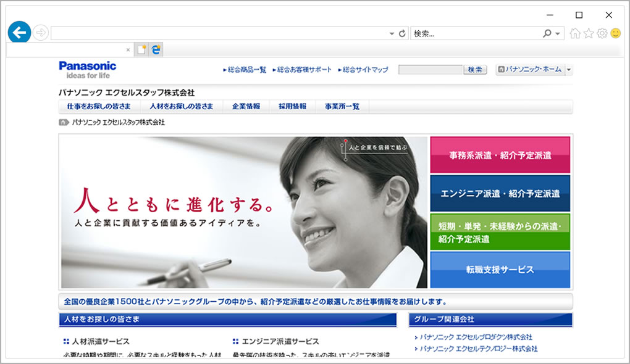
Task: Select the 採用情報 menu tab
Action: pyautogui.click(x=293, y=106)
